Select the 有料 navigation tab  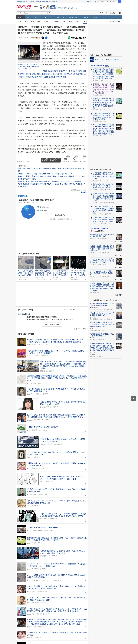click(x=95, y=17)
